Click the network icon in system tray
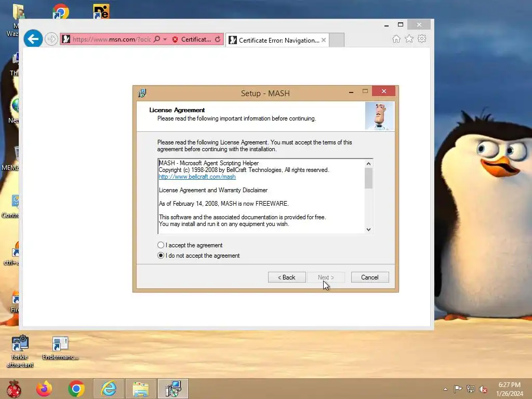 471,389
